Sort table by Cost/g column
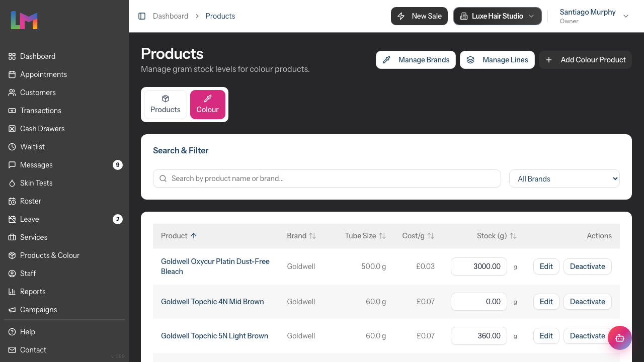The width and height of the screenshot is (644, 362). click(x=418, y=236)
